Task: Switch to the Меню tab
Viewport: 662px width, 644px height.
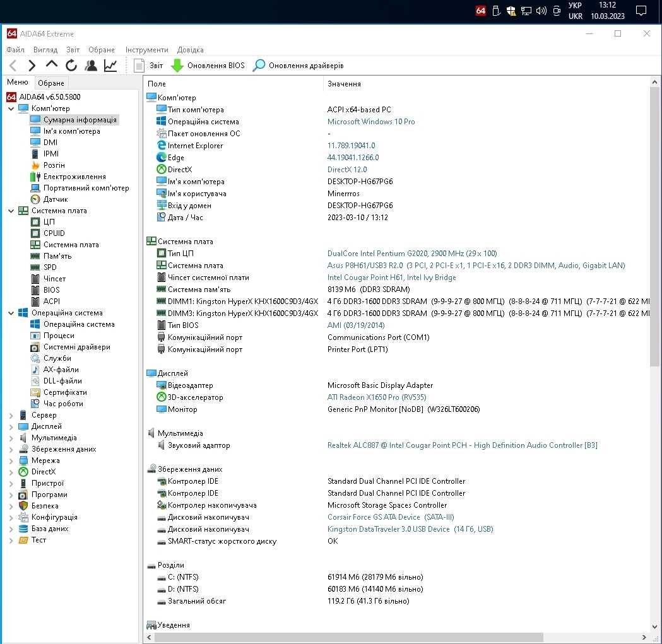Action: 17,82
